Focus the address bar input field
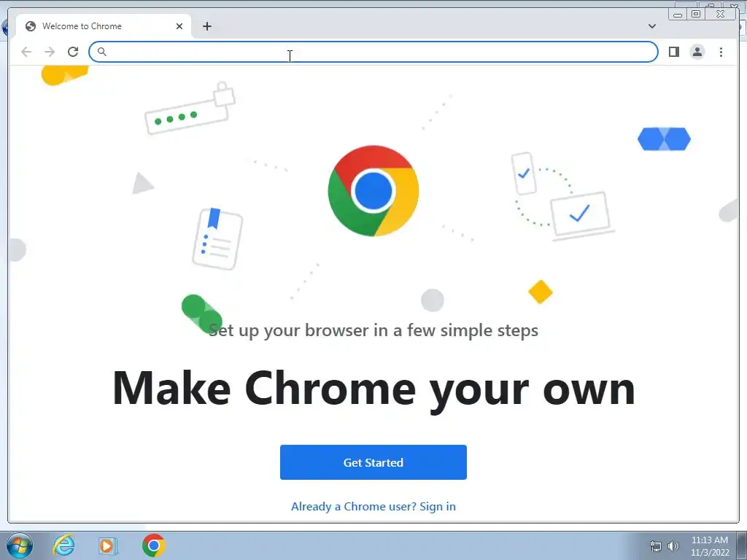The image size is (747, 560). pyautogui.click(x=373, y=52)
